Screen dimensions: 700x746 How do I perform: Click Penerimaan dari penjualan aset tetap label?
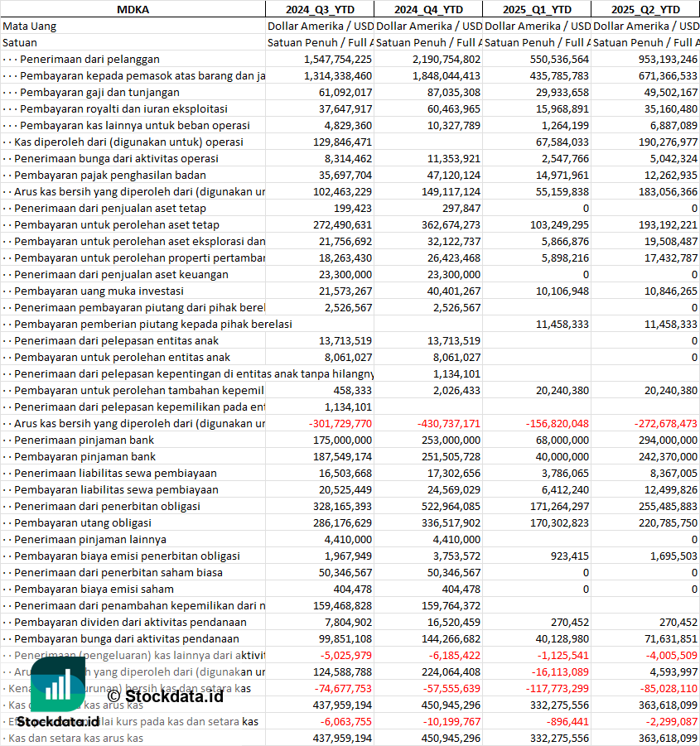pyautogui.click(x=110, y=209)
